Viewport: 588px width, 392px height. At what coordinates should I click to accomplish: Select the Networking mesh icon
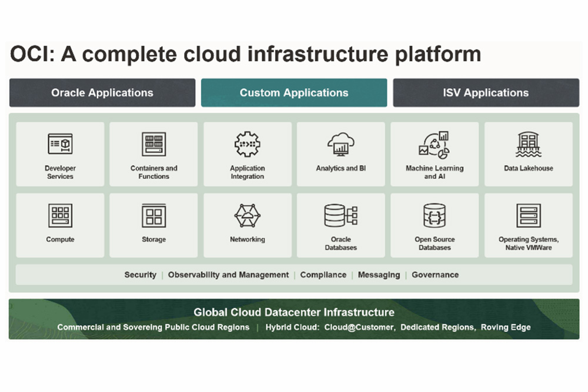247,216
